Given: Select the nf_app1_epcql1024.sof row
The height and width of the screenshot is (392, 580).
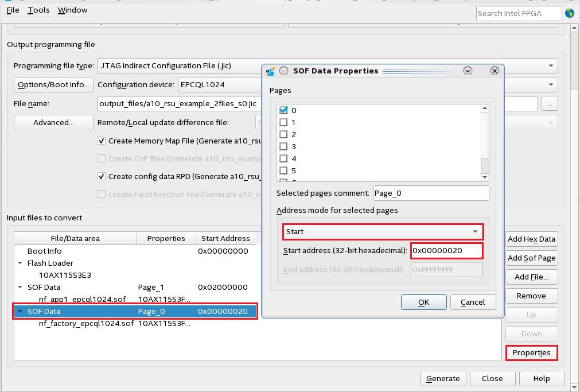Looking at the screenshot, I should coord(135,299).
